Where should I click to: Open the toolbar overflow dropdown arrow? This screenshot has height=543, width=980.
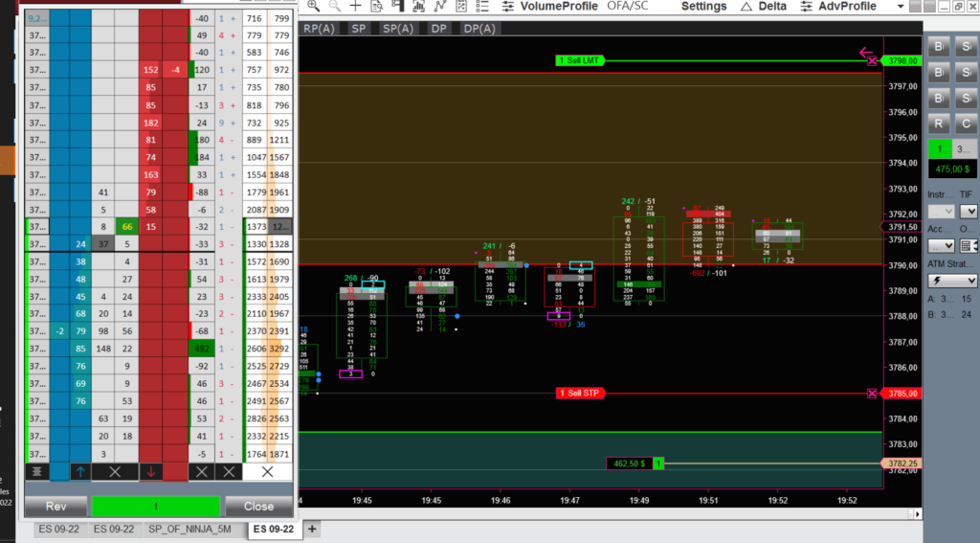[901, 7]
